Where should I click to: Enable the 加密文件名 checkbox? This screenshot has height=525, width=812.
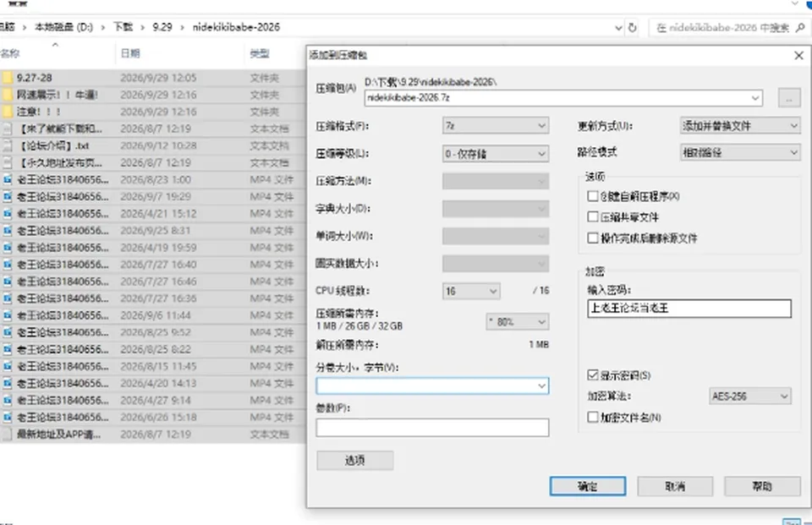593,418
